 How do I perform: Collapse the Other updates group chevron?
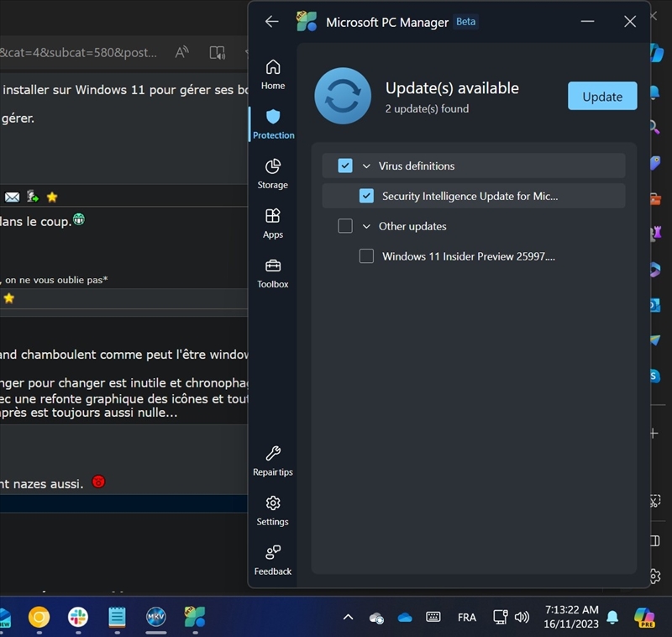pos(366,227)
